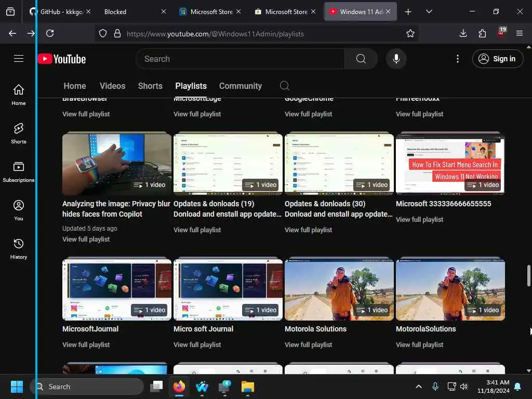Click the page vertical scrollbar thumb
The image size is (532, 399).
coord(528,275)
